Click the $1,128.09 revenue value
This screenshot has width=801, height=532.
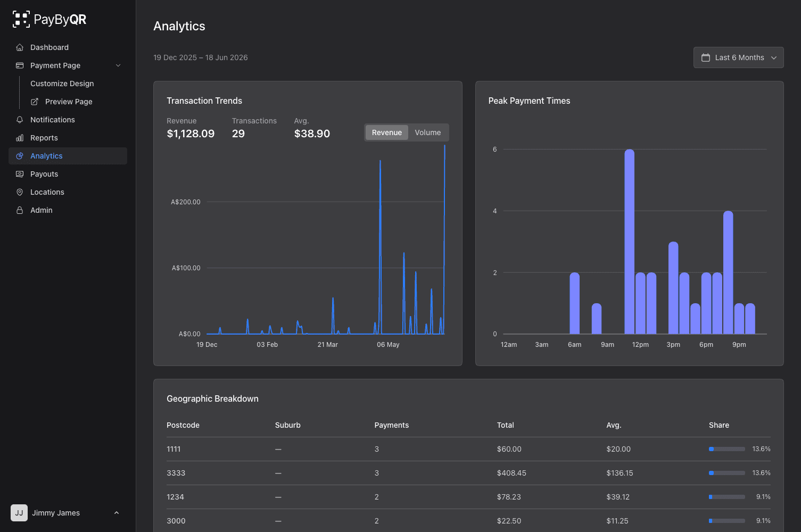pos(191,134)
